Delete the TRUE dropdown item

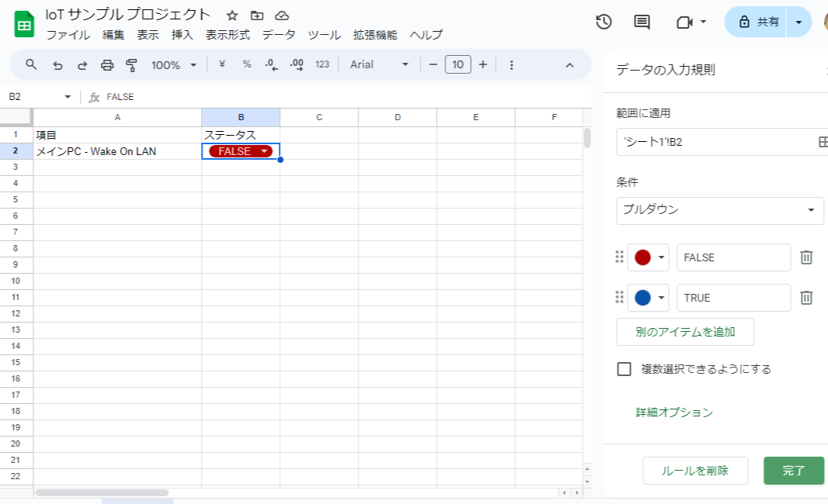805,298
